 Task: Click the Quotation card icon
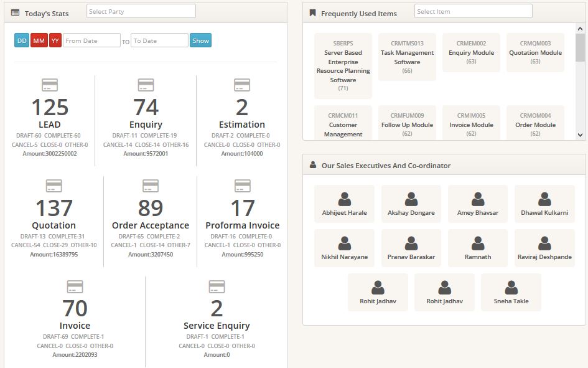tap(53, 185)
